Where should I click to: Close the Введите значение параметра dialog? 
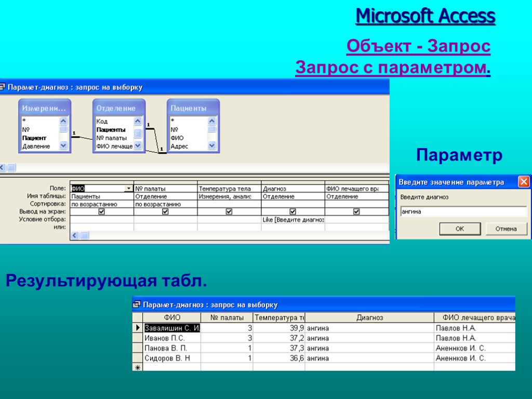point(524,182)
